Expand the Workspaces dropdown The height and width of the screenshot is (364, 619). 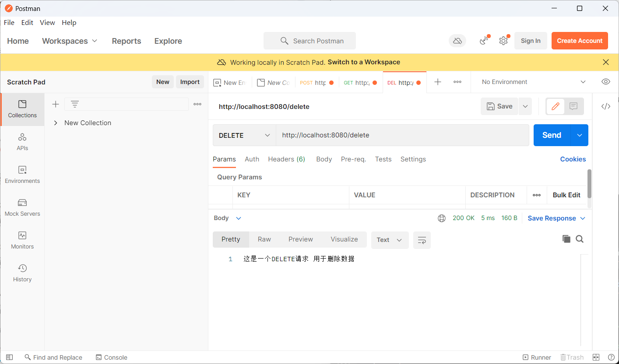point(70,41)
